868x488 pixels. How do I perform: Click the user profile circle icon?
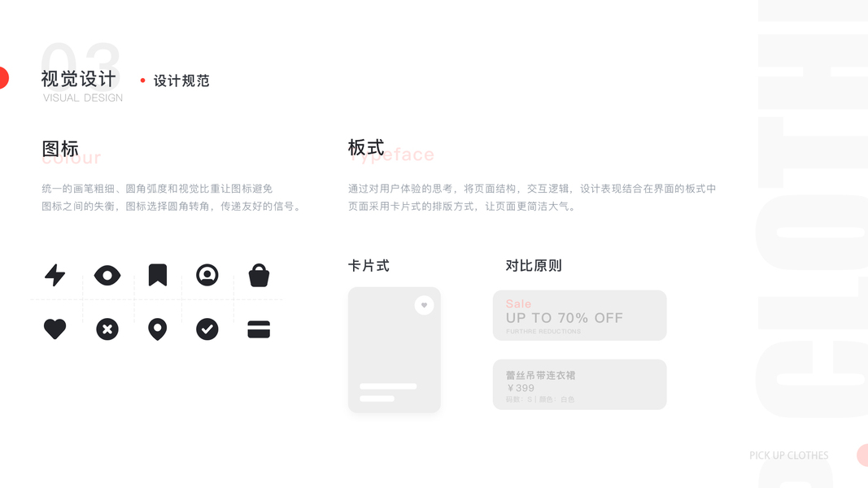(x=207, y=275)
